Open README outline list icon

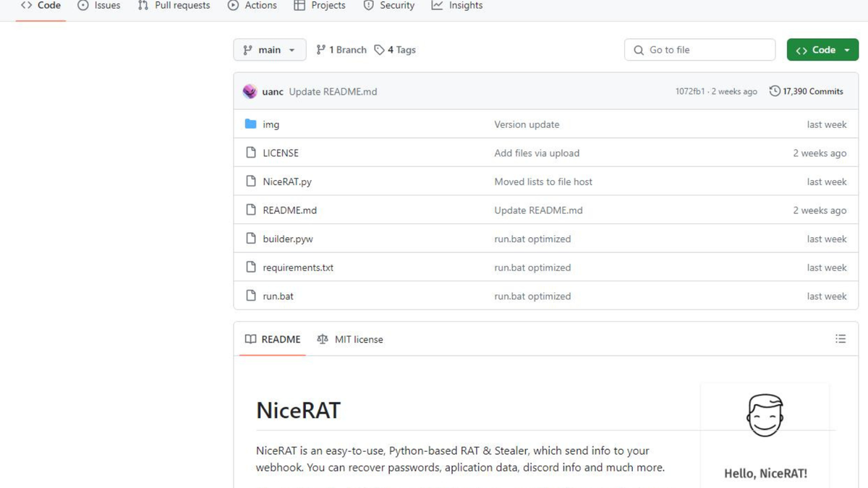pyautogui.click(x=840, y=339)
